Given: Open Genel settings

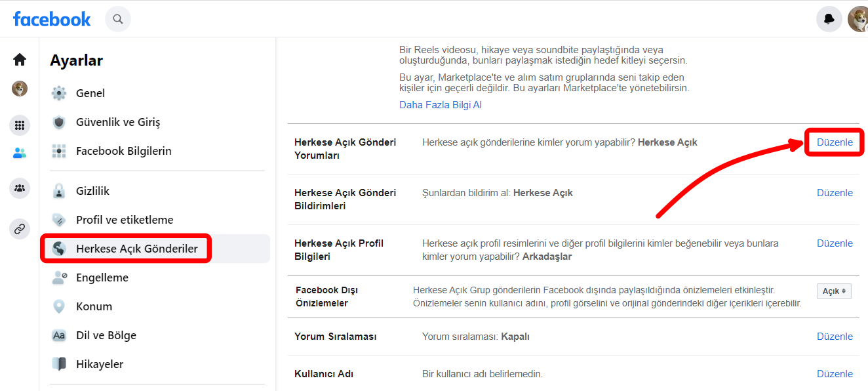Looking at the screenshot, I should click(90, 93).
